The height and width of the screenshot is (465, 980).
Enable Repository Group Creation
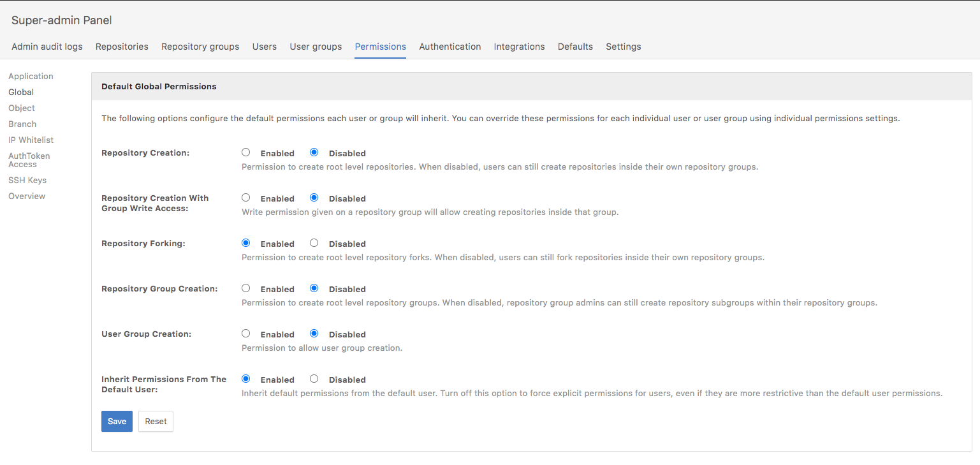point(246,288)
